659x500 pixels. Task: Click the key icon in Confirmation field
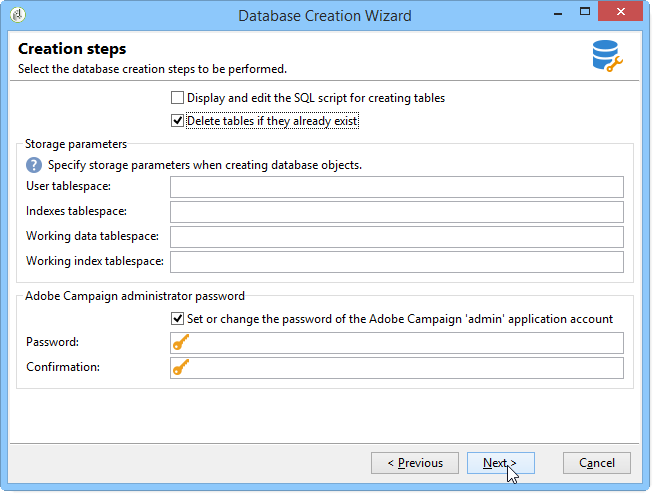pyautogui.click(x=181, y=368)
